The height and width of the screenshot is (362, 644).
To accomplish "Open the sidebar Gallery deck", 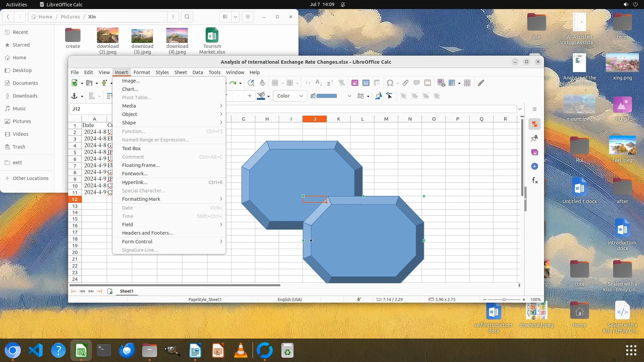I will pos(535,152).
